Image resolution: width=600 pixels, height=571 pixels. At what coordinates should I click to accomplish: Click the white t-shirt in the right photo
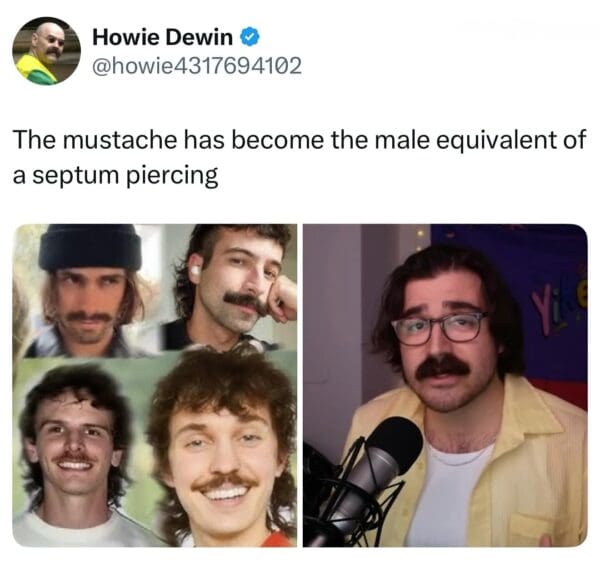point(448,500)
